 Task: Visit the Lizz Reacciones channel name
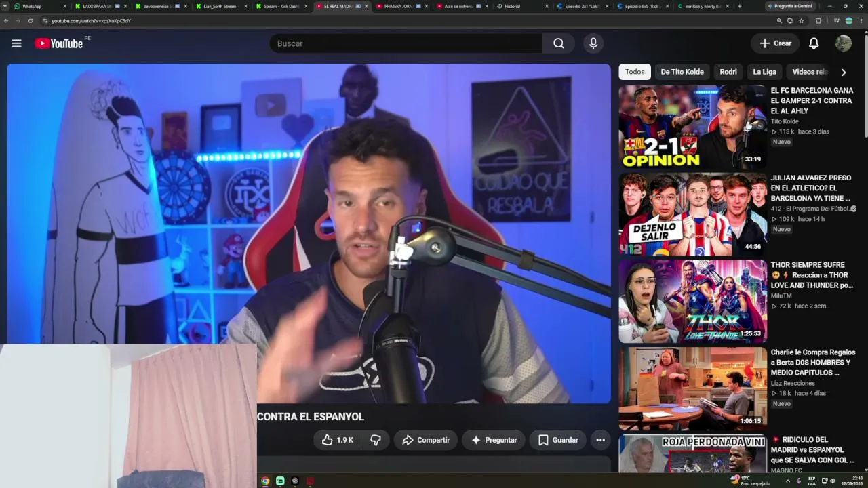click(x=793, y=384)
